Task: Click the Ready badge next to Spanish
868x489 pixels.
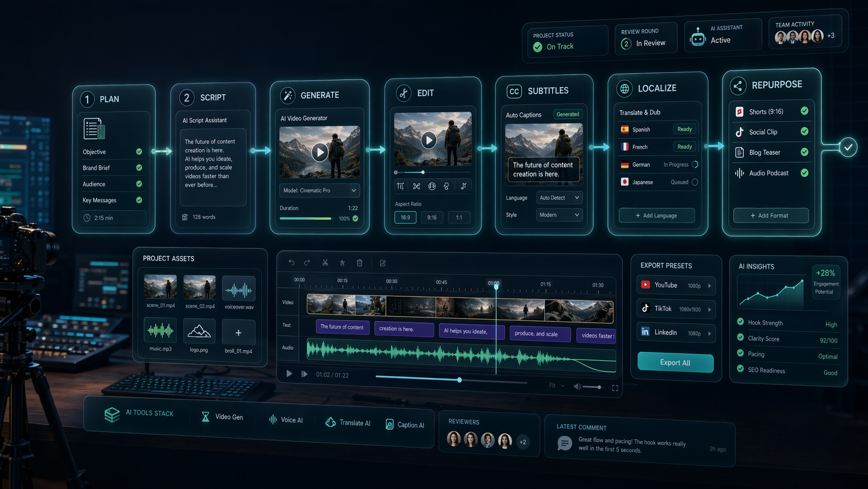Action: pos(684,129)
